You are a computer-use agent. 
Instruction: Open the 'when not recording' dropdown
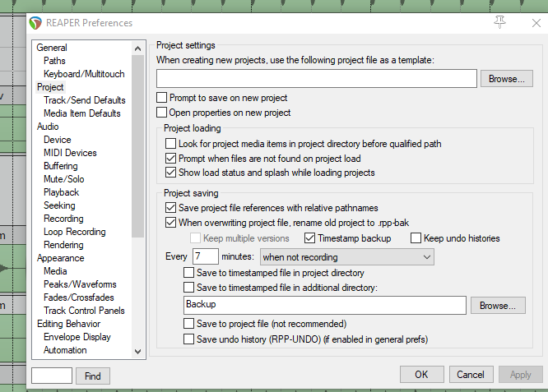[347, 257]
